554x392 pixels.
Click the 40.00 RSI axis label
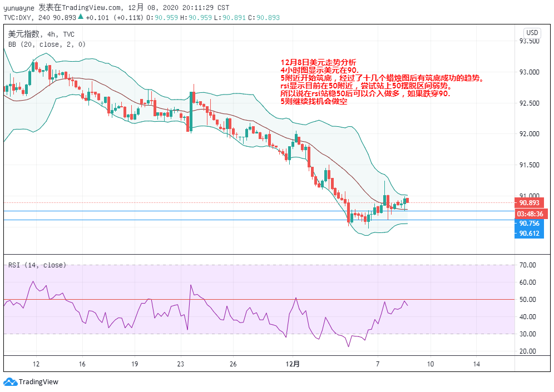click(x=527, y=317)
